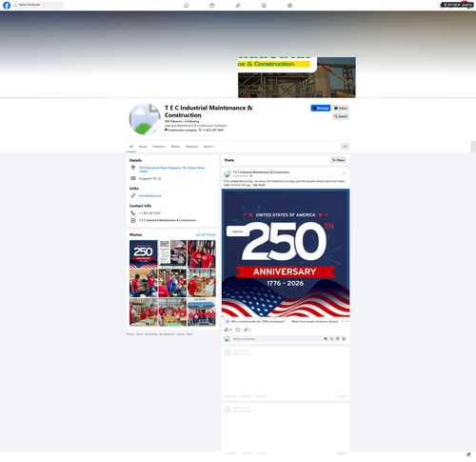
Task: Expand post text with See more
Action: [x=259, y=185]
